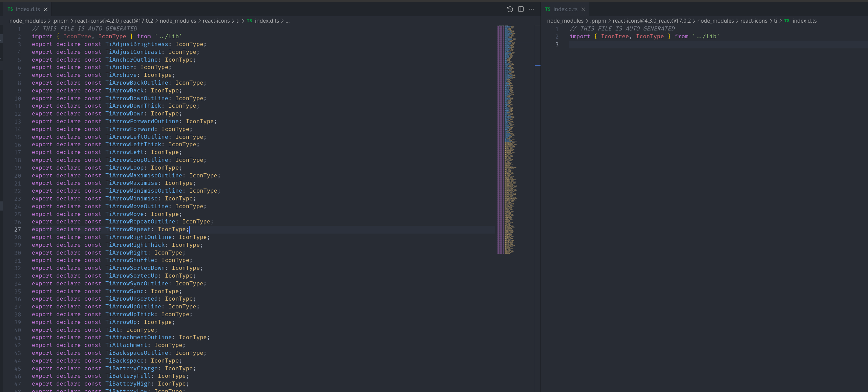Viewport: 868px width, 392px height.
Task: Close the right index.d.ts tab with its X
Action: [x=583, y=9]
